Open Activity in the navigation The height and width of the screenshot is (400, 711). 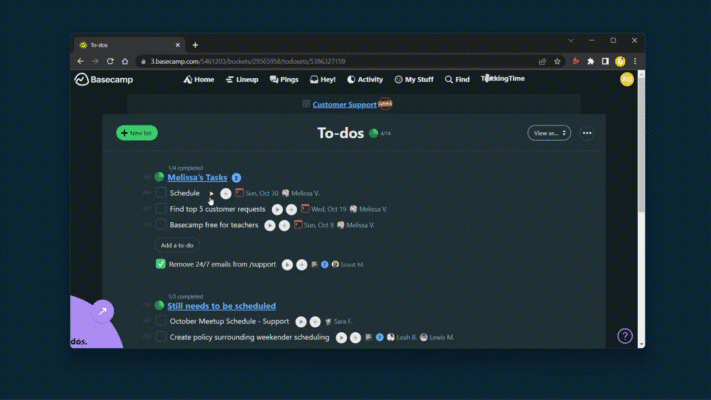point(365,79)
